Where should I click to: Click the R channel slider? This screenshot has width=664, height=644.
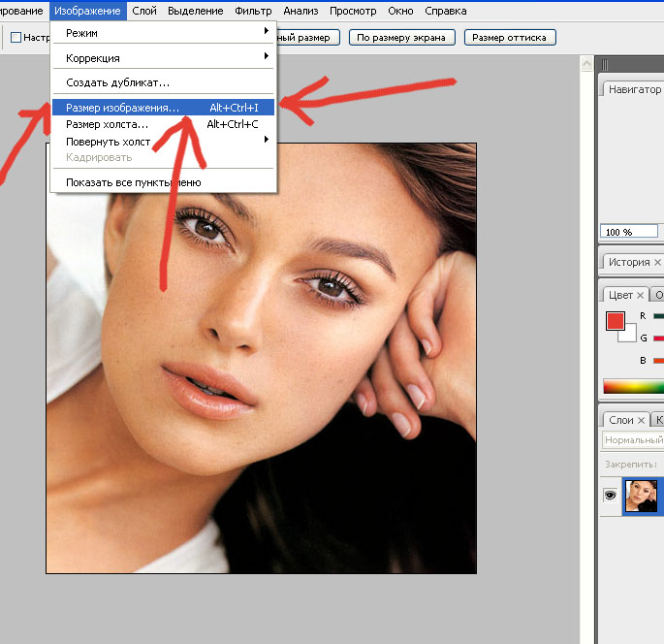click(658, 316)
